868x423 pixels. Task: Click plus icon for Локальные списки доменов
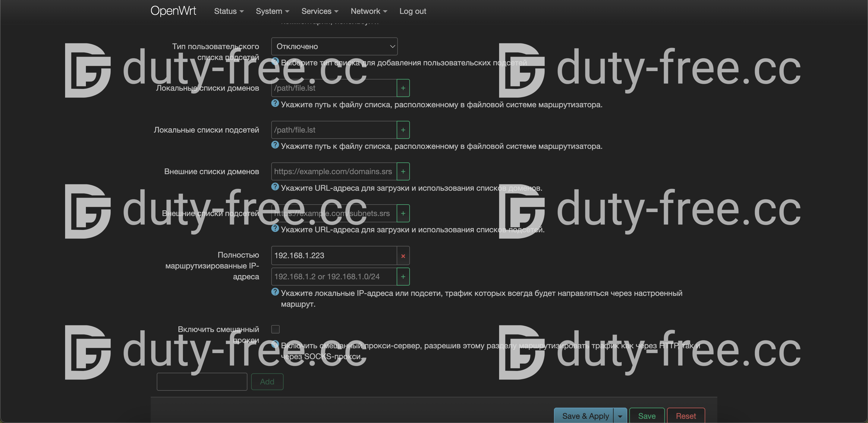coord(403,88)
